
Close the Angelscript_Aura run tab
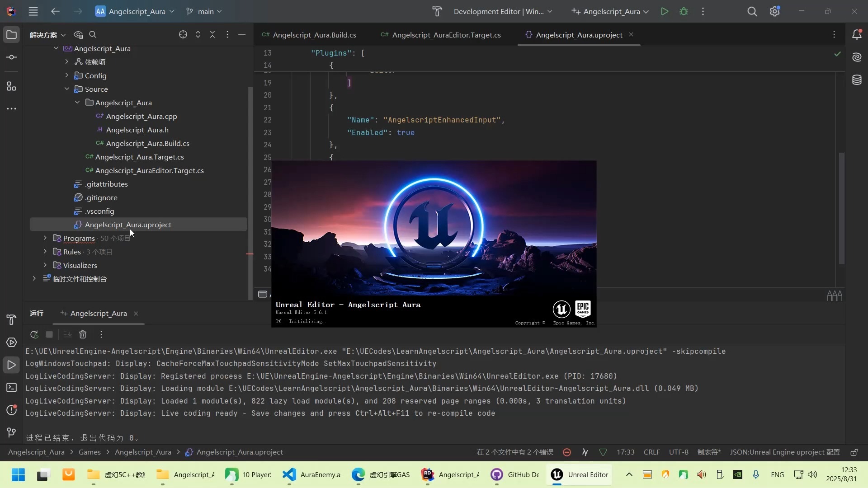136,313
